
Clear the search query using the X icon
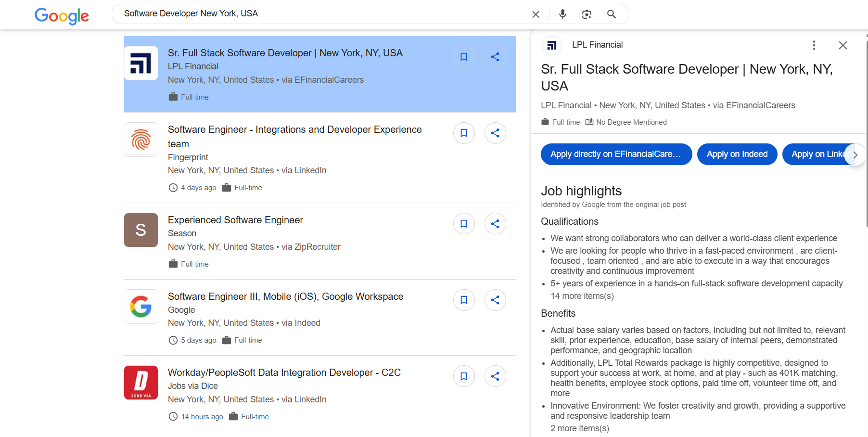coord(536,14)
